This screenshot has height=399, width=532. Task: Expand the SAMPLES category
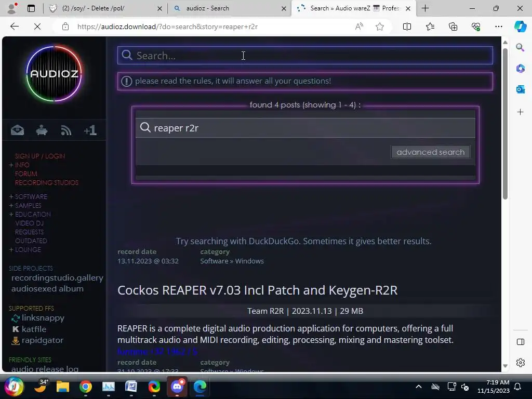(25, 205)
